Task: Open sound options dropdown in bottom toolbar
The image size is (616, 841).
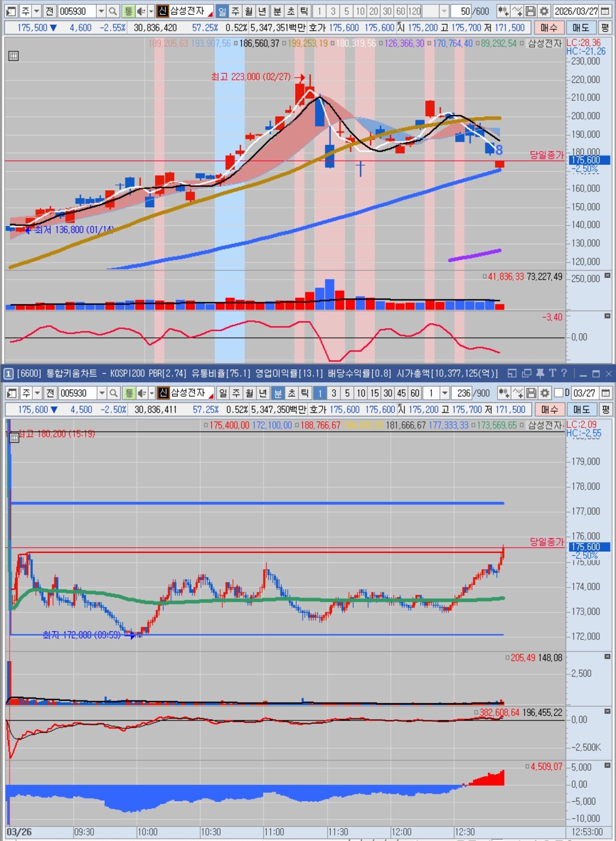Action: pos(152,393)
